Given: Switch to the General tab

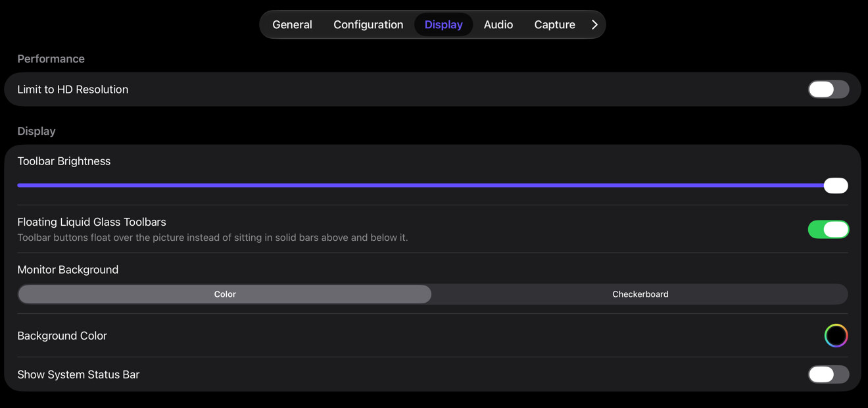Looking at the screenshot, I should tap(292, 24).
